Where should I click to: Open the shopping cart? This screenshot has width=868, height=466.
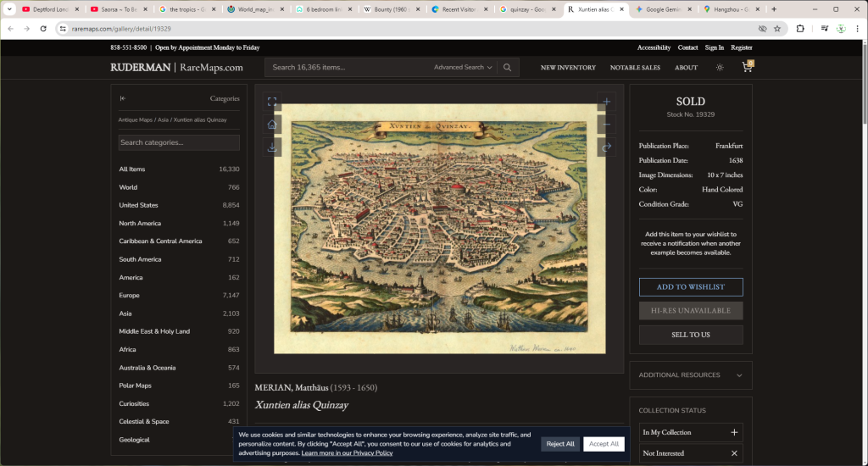pos(748,67)
